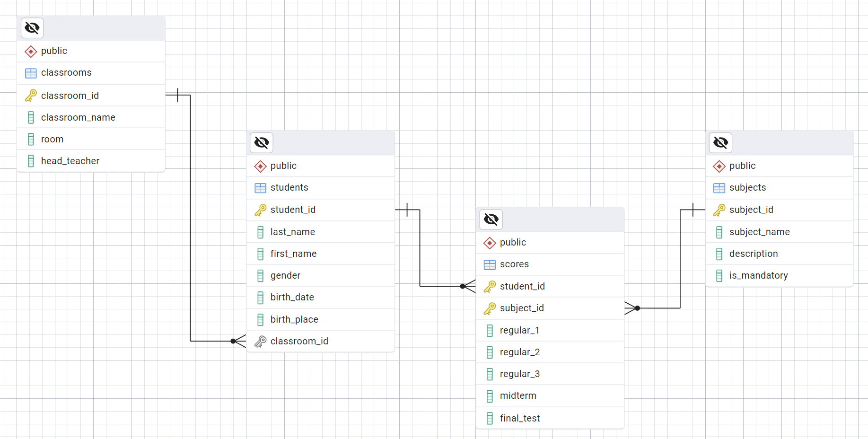The width and height of the screenshot is (868, 439).
Task: Select the subject_name column in subjects
Action: [x=759, y=232]
